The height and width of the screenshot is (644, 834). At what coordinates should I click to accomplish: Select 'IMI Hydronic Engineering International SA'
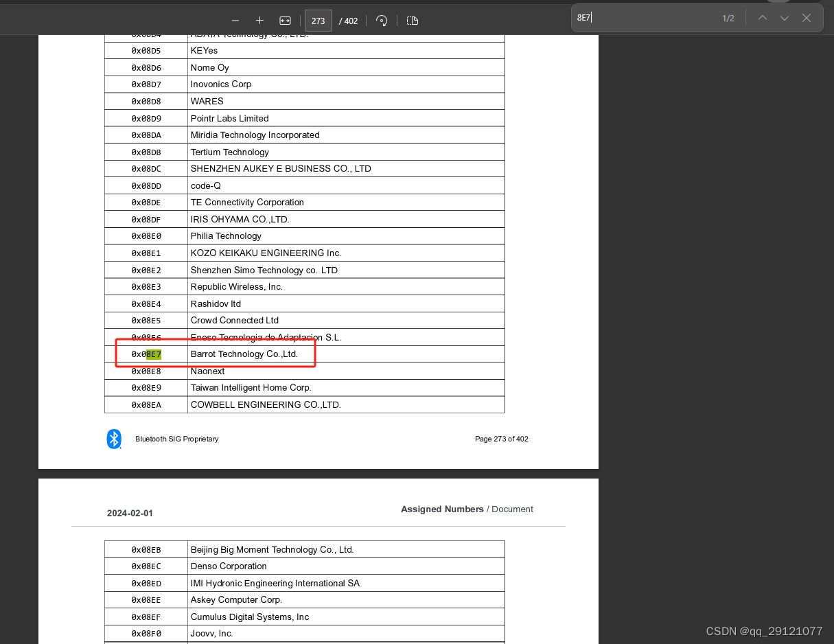pos(275,584)
